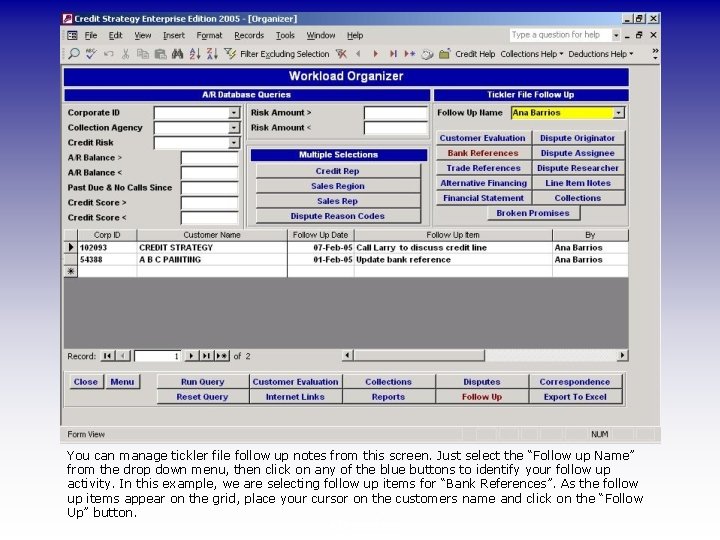The height and width of the screenshot is (540, 720).
Task: Select the A B C PAINTING customer cell
Action: (x=212, y=259)
